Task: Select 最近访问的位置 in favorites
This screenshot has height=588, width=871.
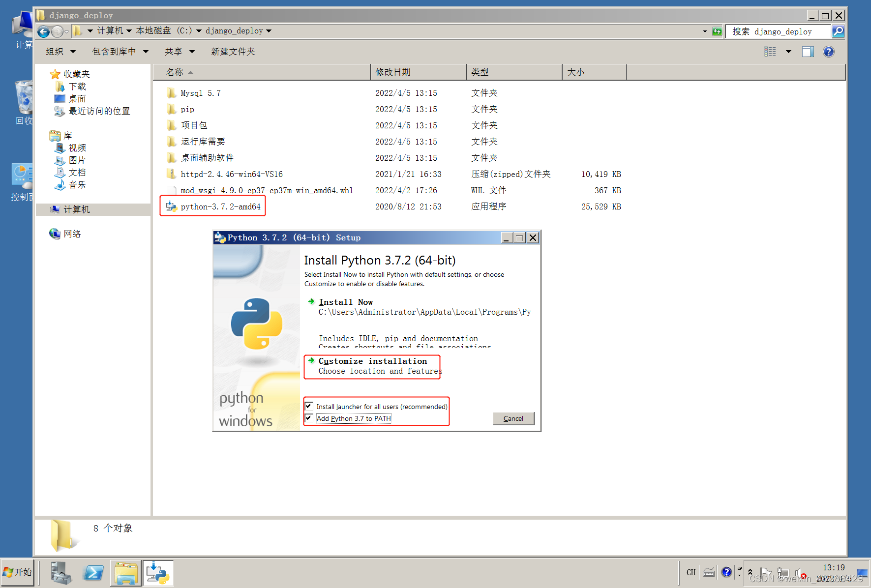Action: click(99, 111)
